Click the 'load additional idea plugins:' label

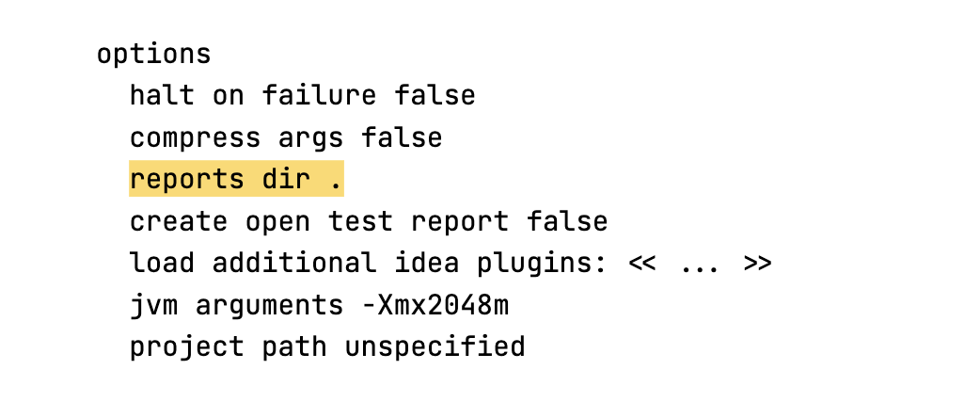(x=368, y=264)
